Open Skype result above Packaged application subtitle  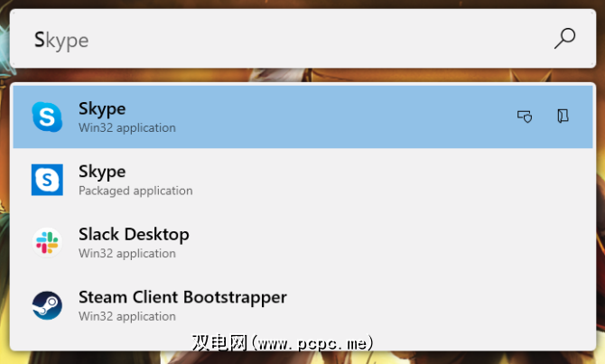(302, 180)
